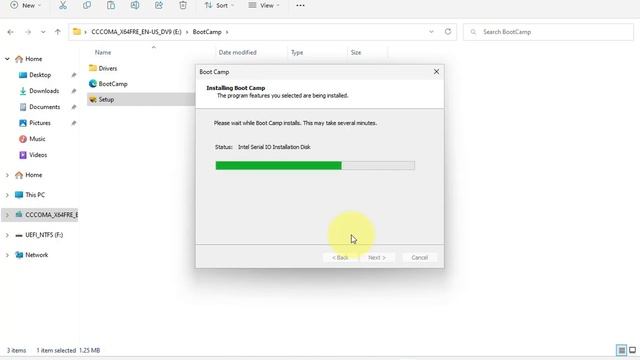
Task: Open Downloads in sidebar
Action: pos(44,91)
